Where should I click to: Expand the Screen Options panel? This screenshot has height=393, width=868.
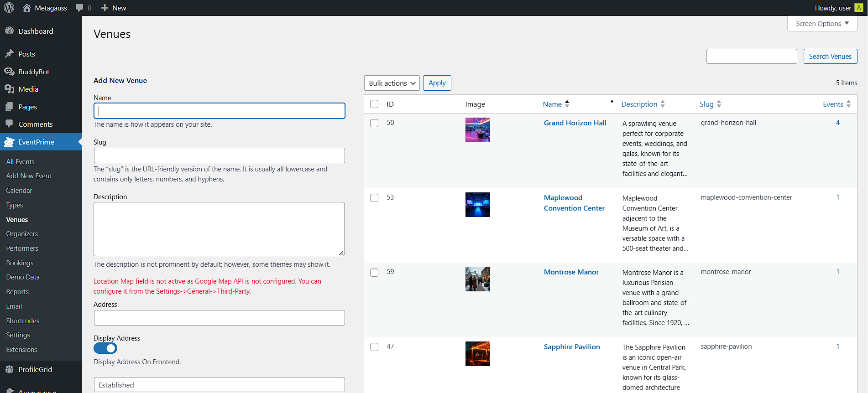(822, 24)
